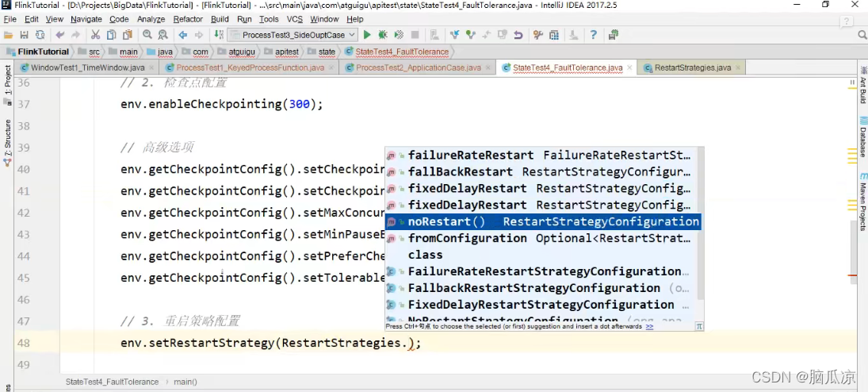This screenshot has height=392, width=868.
Task: Open Project Structure toolbar icon
Action: point(553,35)
